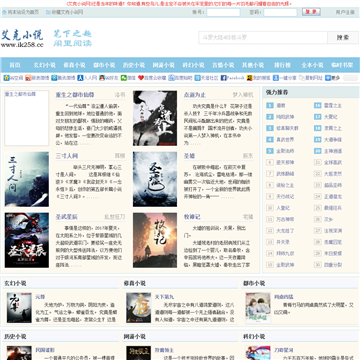Click the 玄幻小说 section heading
360x360 pixels.
(x=15, y=283)
